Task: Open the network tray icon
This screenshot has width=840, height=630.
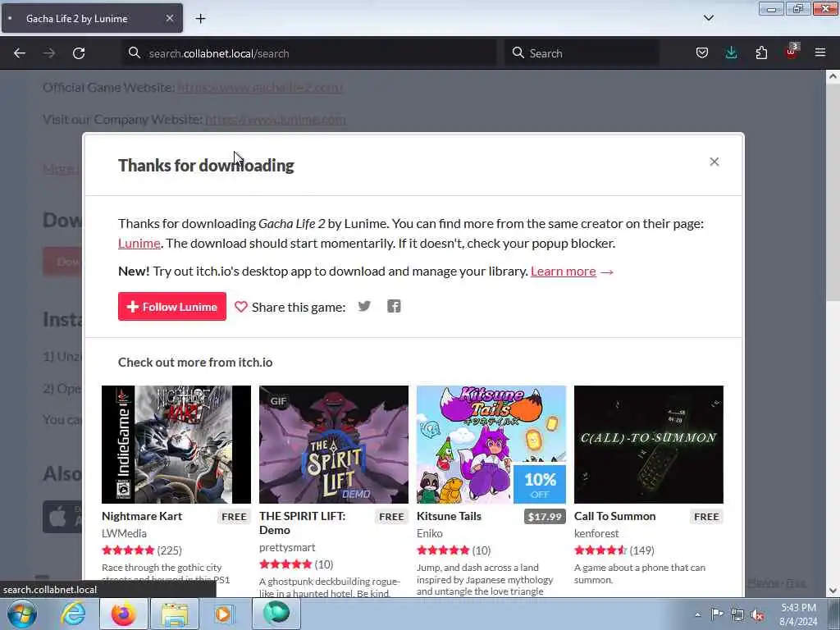Action: pyautogui.click(x=737, y=614)
